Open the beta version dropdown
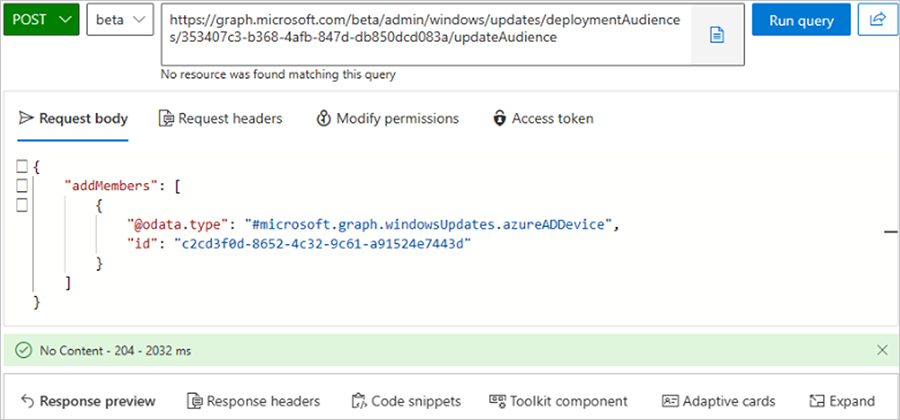This screenshot has height=420, width=900. (x=120, y=19)
